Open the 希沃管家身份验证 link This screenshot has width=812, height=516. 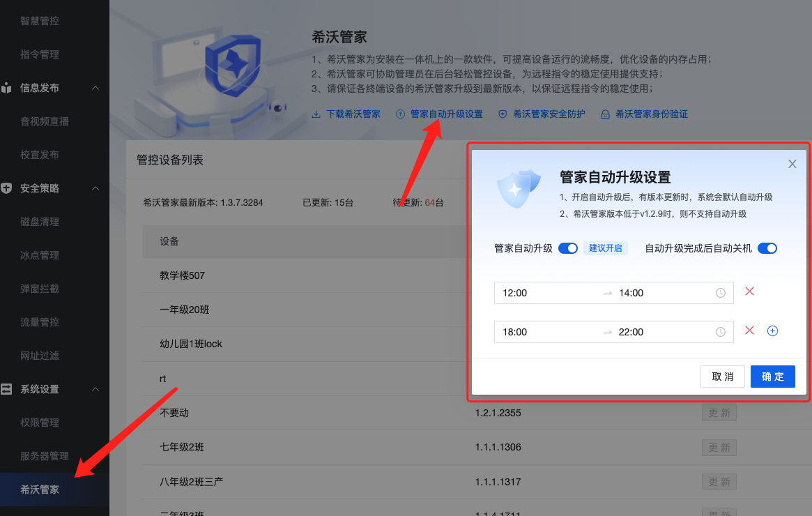click(x=652, y=114)
